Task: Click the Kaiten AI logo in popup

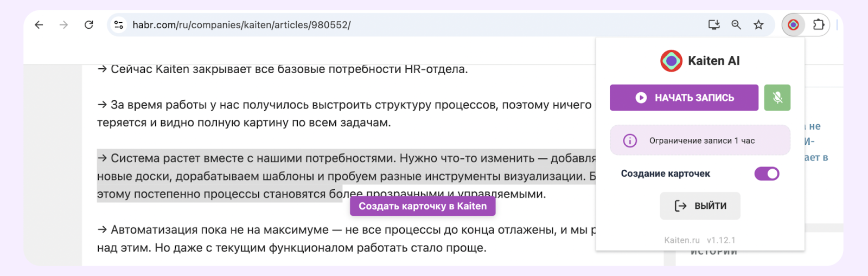Action: 671,61
